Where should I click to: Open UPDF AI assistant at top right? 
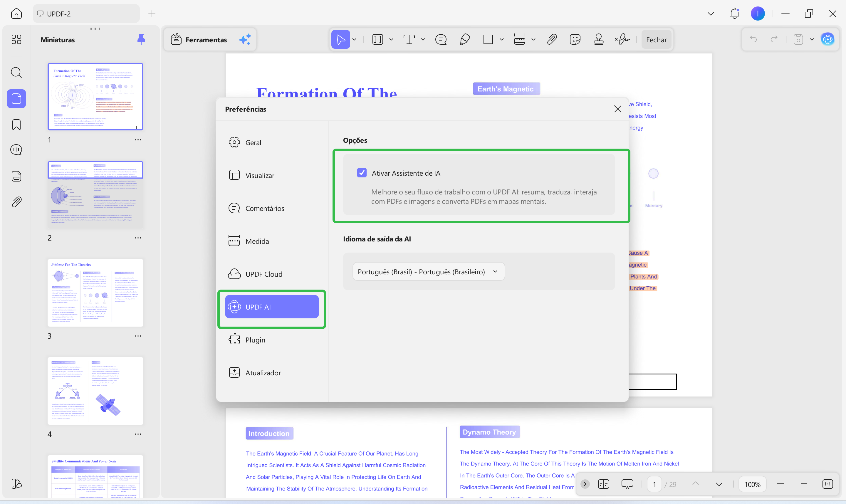pos(828,39)
